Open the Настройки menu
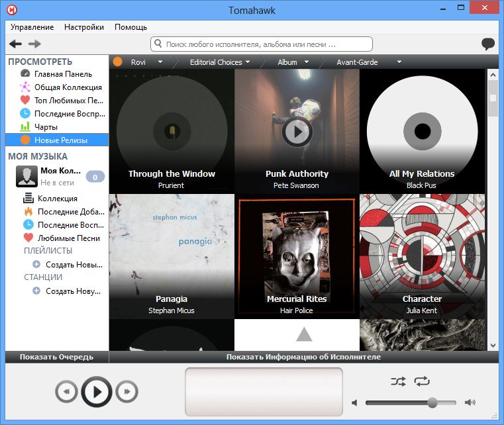Viewport: 504px width, 425px height. point(84,27)
